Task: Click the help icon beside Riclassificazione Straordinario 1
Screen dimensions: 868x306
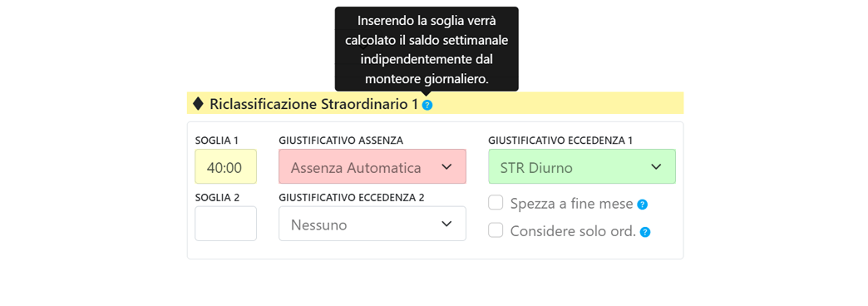Action: (427, 105)
